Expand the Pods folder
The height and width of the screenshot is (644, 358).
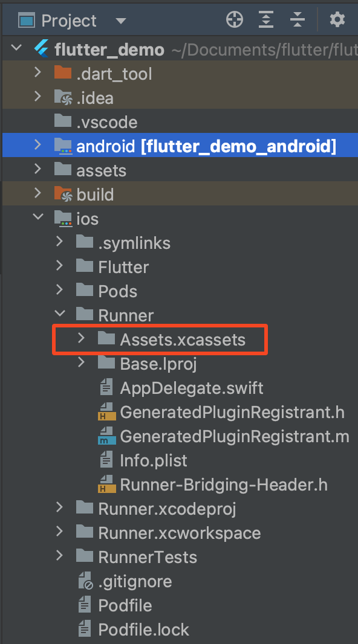coord(60,291)
